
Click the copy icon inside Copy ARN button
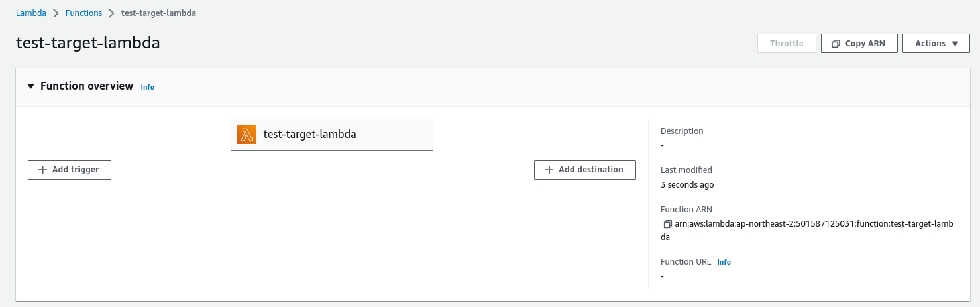[x=836, y=44]
